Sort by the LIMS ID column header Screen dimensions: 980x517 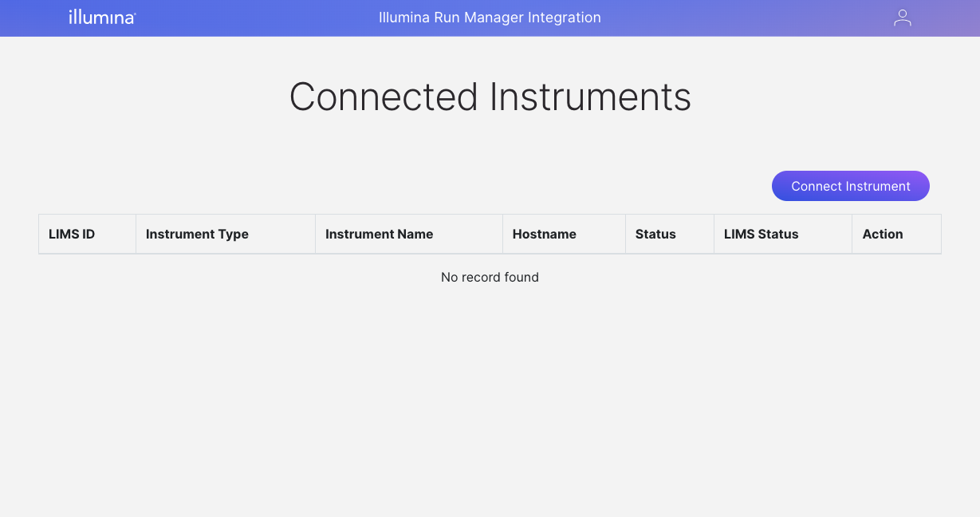(x=72, y=234)
